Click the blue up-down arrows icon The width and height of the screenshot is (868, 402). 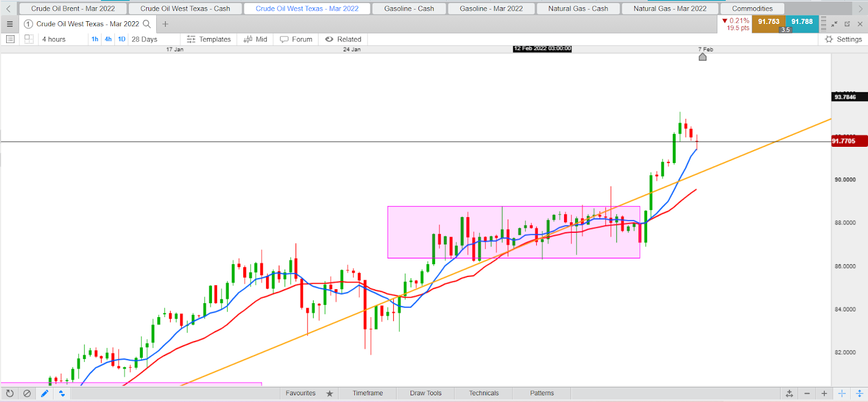[62, 393]
